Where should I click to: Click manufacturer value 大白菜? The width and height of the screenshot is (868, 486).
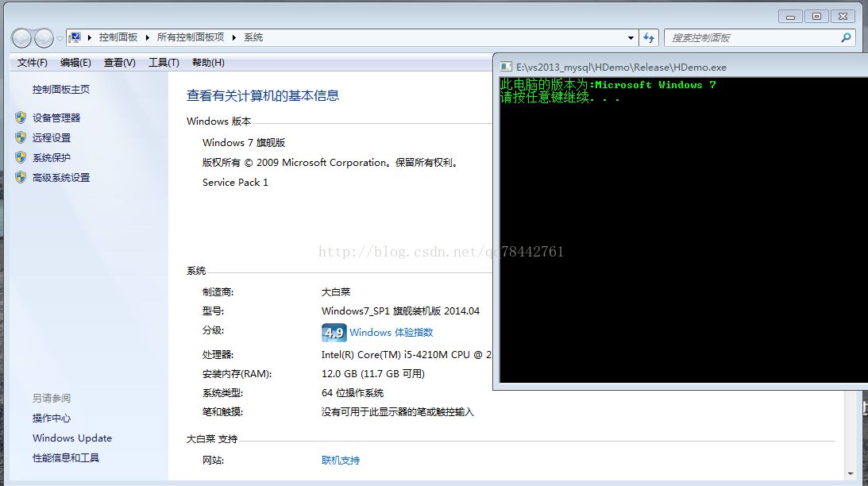tap(336, 291)
